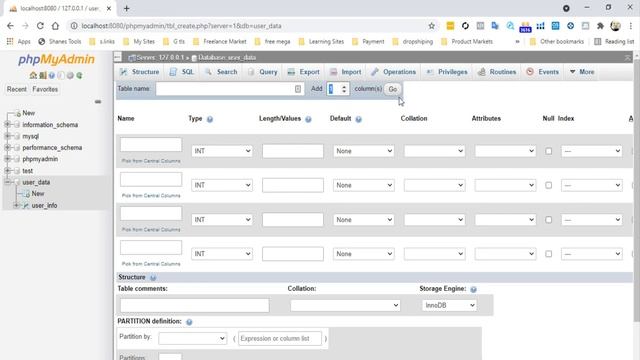Check Null box in first column row
Viewport: 640px width, 360px height.
pyautogui.click(x=549, y=151)
